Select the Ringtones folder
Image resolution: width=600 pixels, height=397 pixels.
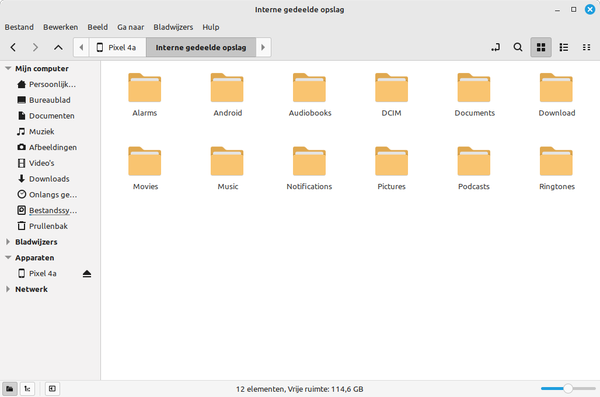tap(557, 168)
